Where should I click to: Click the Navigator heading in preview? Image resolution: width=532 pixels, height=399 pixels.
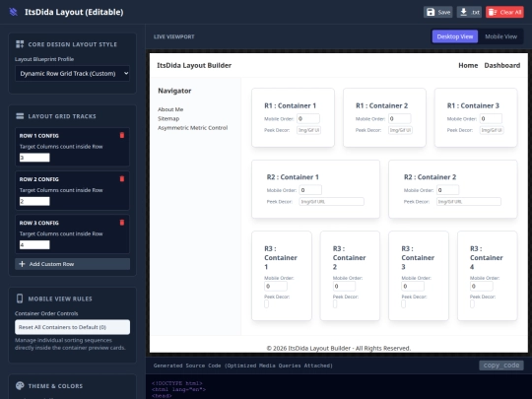pyautogui.click(x=174, y=91)
